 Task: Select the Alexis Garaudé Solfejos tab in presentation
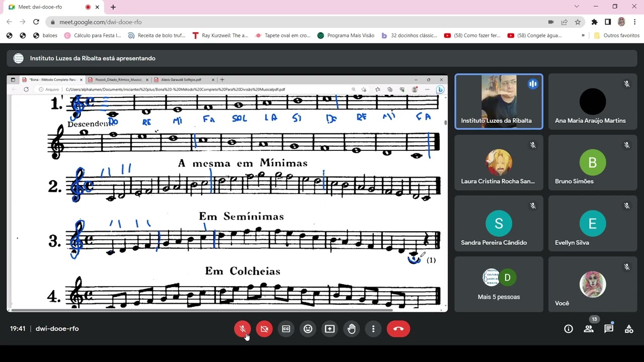(184, 79)
